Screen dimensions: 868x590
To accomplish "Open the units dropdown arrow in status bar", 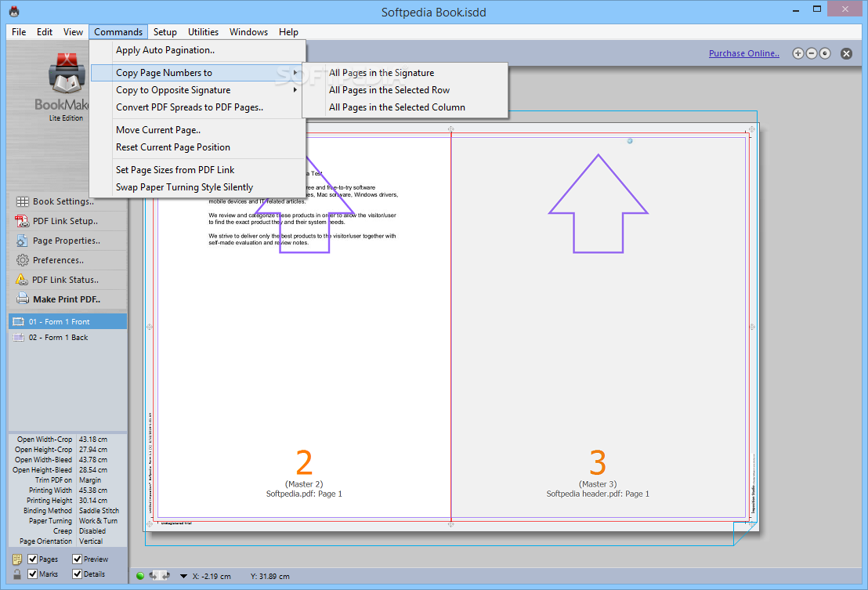I will pyautogui.click(x=183, y=577).
